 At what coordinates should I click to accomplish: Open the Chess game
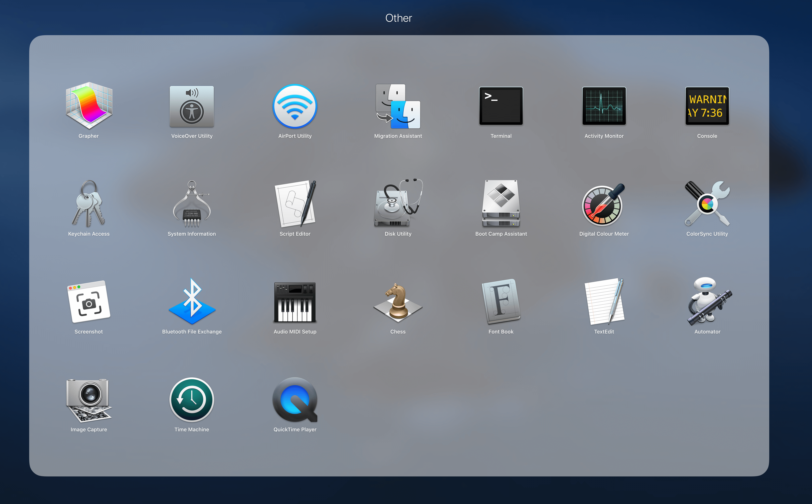[398, 302]
